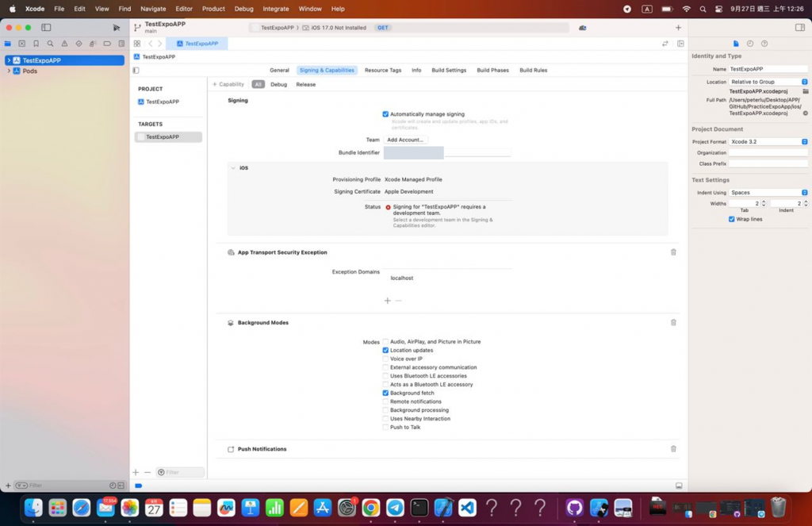Show the History inspector
Viewport: 812px width, 526px height.
coord(750,44)
